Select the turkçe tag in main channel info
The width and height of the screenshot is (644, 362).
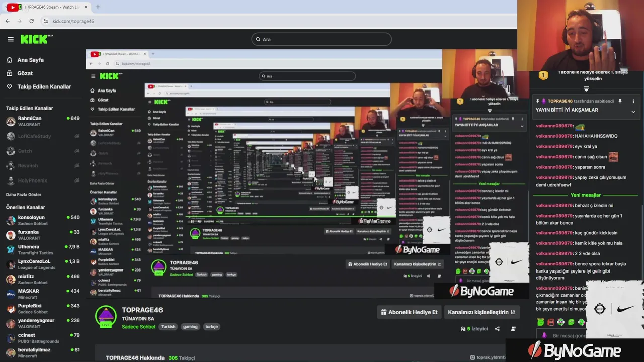[212, 327]
